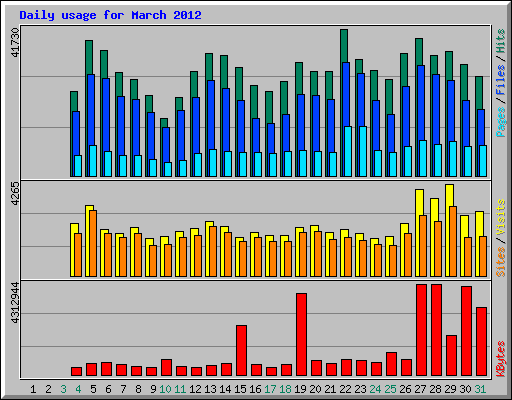
Task: Click the red KBytes bar for day 19
Action: (x=302, y=335)
